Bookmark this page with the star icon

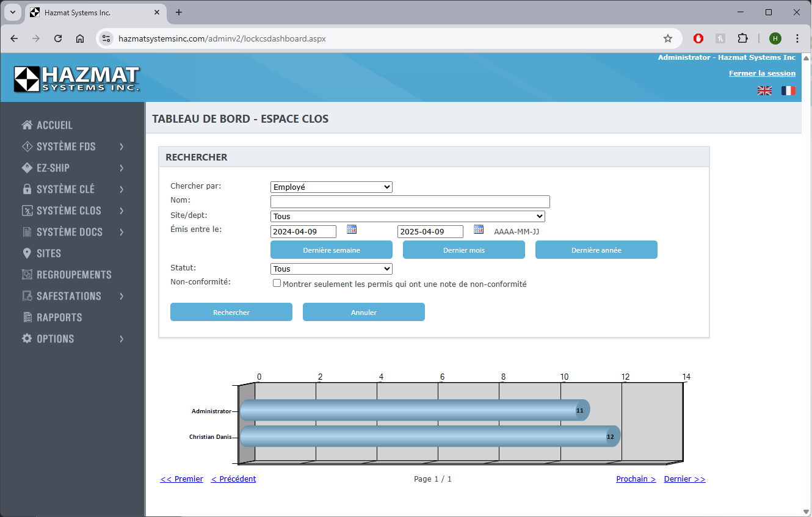pos(668,38)
